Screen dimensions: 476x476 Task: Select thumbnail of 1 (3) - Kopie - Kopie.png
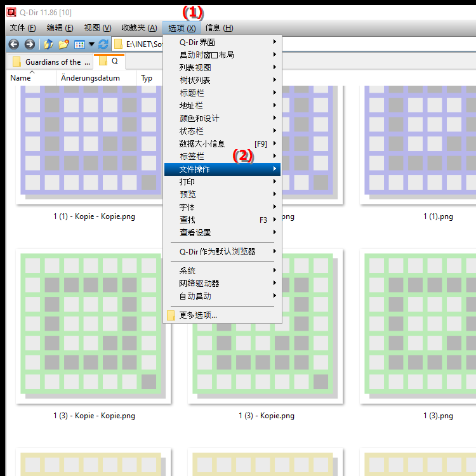coord(93,326)
